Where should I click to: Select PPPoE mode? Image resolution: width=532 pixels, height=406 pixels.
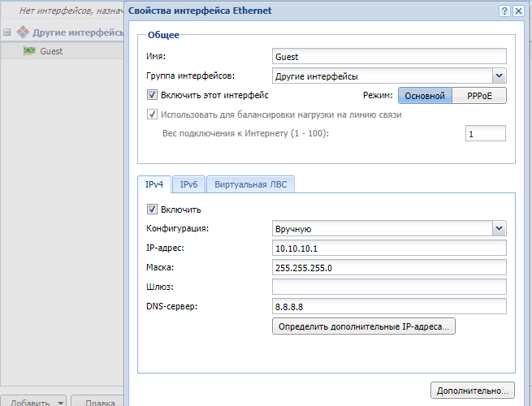[x=478, y=96]
